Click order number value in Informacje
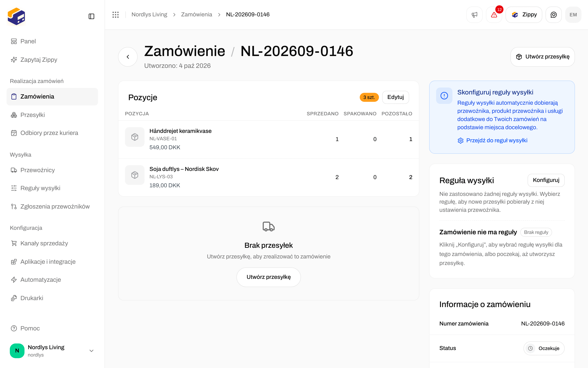 coord(542,324)
